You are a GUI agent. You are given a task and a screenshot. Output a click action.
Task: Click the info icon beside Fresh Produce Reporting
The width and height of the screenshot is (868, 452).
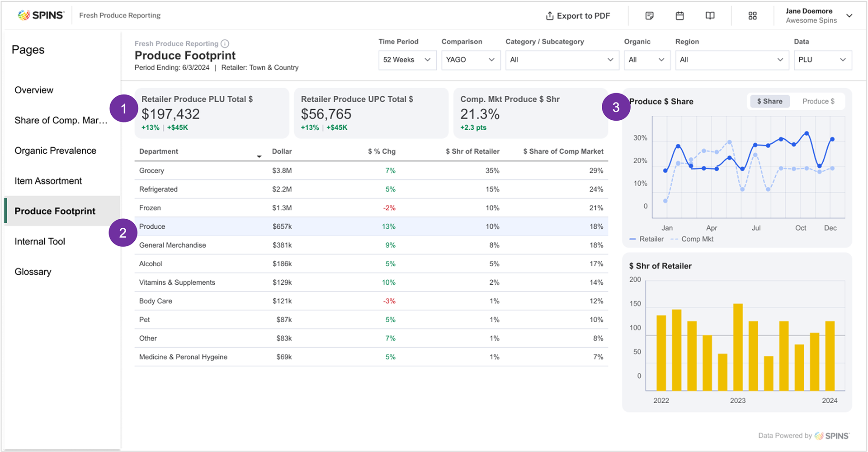pos(225,43)
